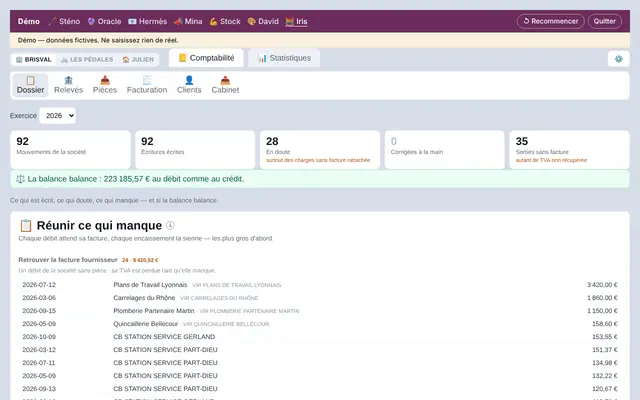Click the Quitter button

point(605,21)
